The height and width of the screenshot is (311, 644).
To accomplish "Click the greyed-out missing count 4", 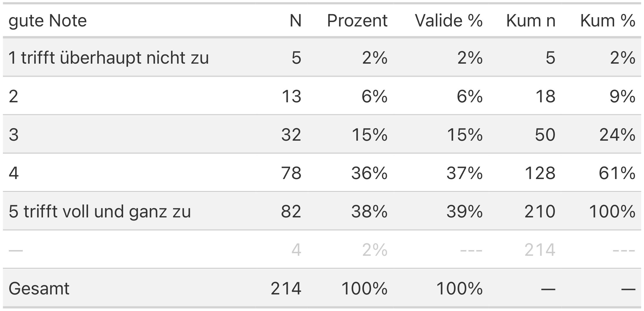I will [296, 250].
